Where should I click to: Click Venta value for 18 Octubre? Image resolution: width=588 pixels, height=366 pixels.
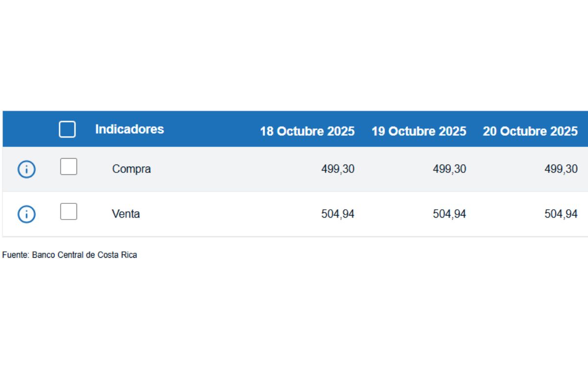pyautogui.click(x=338, y=214)
